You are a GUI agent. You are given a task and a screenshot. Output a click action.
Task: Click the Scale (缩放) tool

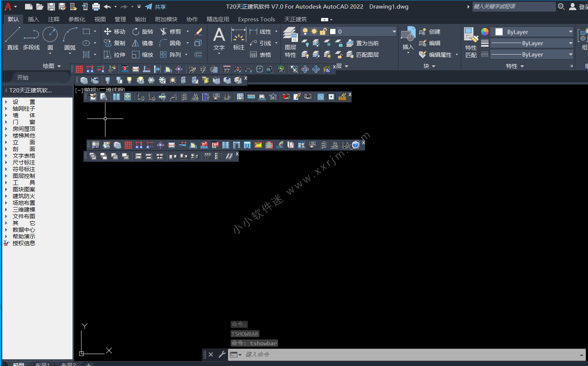pyautogui.click(x=143, y=55)
